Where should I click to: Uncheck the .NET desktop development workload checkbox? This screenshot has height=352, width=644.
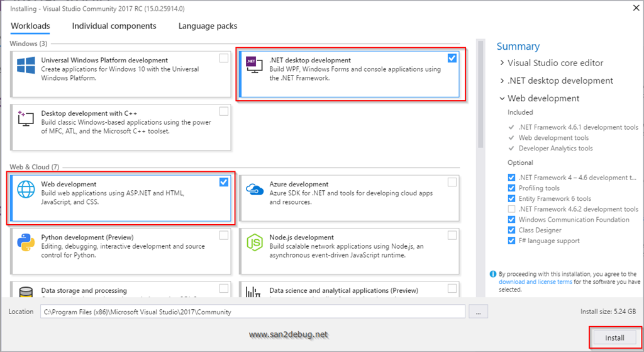pos(452,58)
